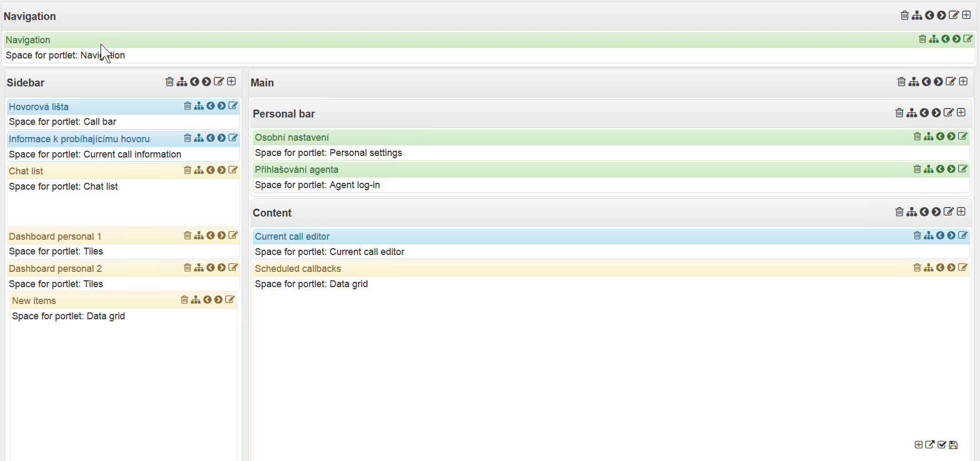Select the Hovorová lišta portlet title
980x461 pixels.
pyautogui.click(x=39, y=107)
